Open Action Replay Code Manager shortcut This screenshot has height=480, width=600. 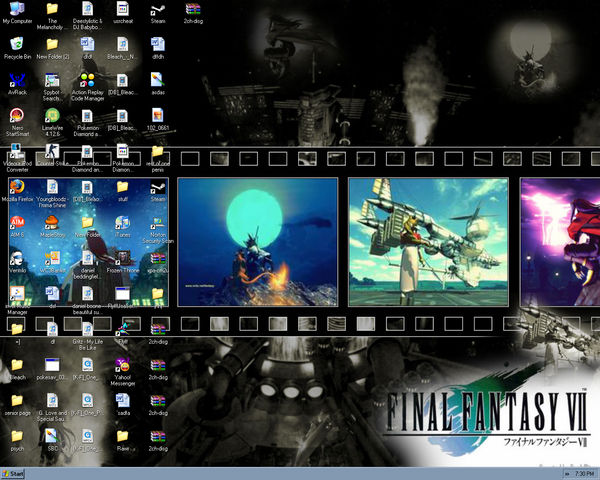click(88, 87)
